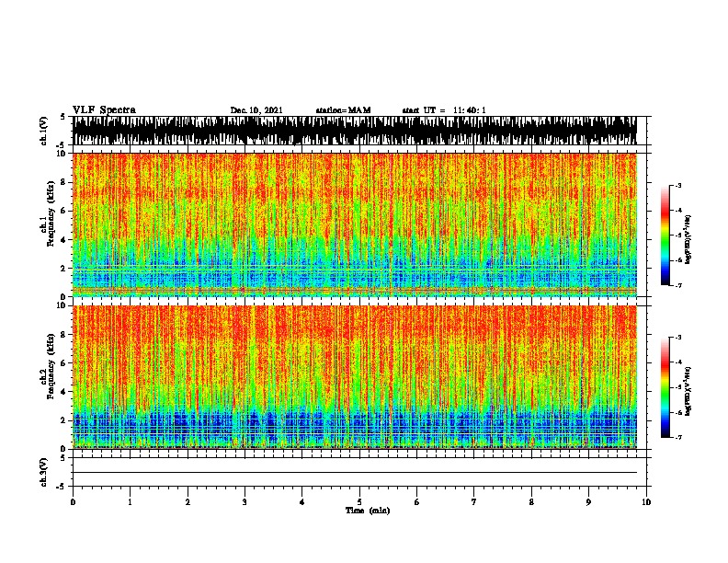Click the "-3" label on ch.1 color bar

(x=677, y=185)
